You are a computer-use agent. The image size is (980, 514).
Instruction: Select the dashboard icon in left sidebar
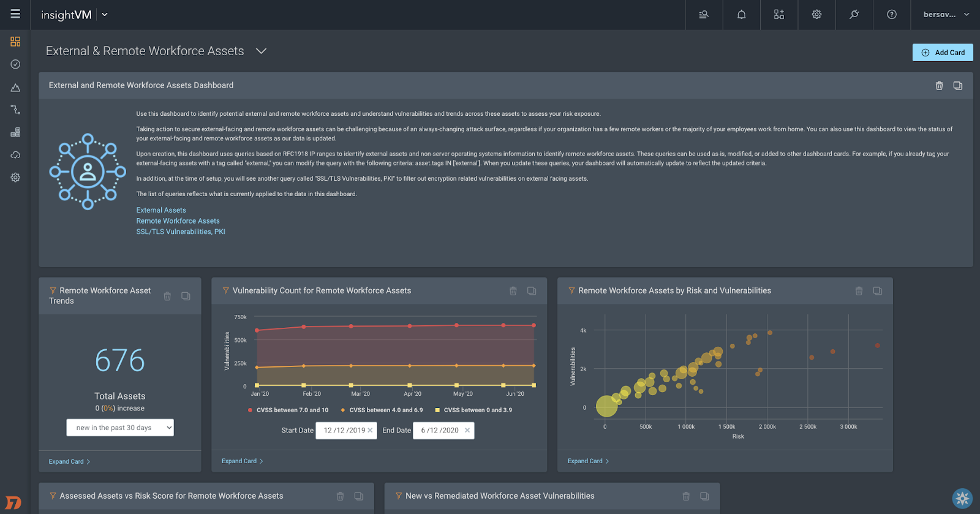tap(15, 42)
